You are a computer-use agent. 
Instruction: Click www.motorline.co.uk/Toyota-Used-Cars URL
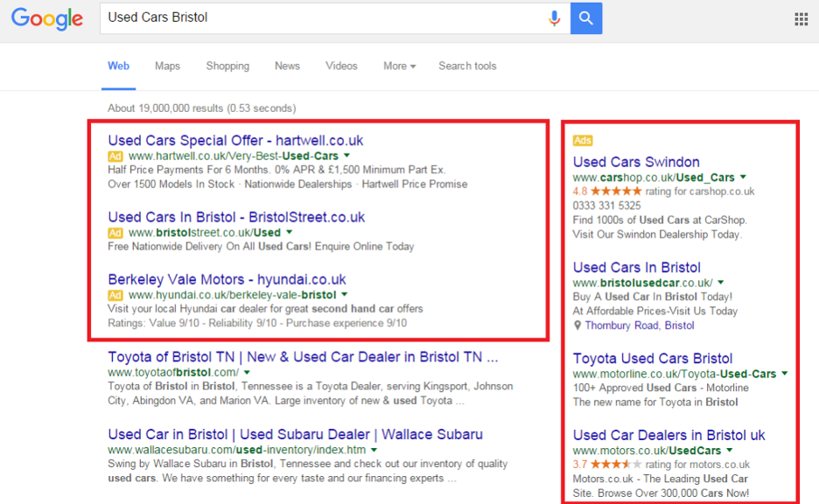(x=675, y=374)
